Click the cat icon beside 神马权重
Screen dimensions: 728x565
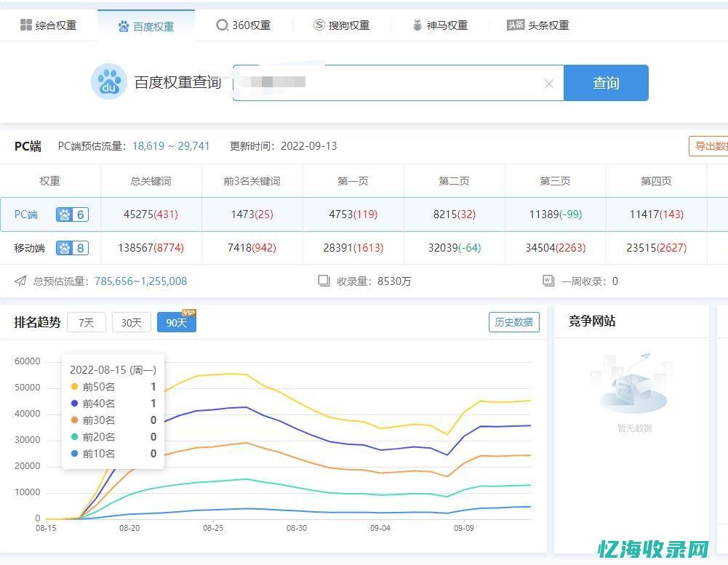pyautogui.click(x=416, y=24)
